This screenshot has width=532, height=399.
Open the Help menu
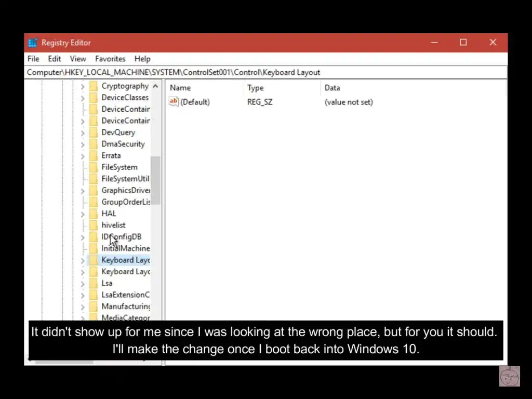[x=142, y=59]
